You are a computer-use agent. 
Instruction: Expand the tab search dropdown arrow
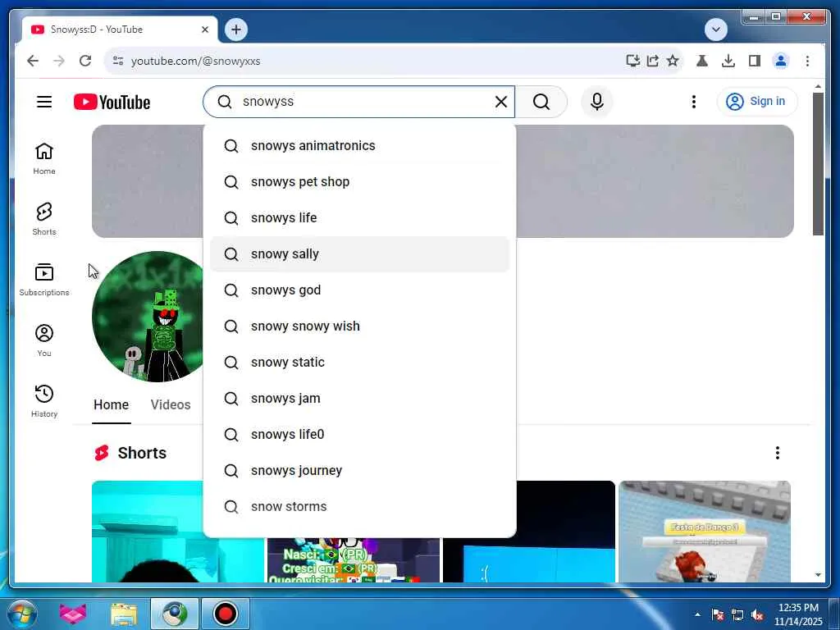(715, 30)
